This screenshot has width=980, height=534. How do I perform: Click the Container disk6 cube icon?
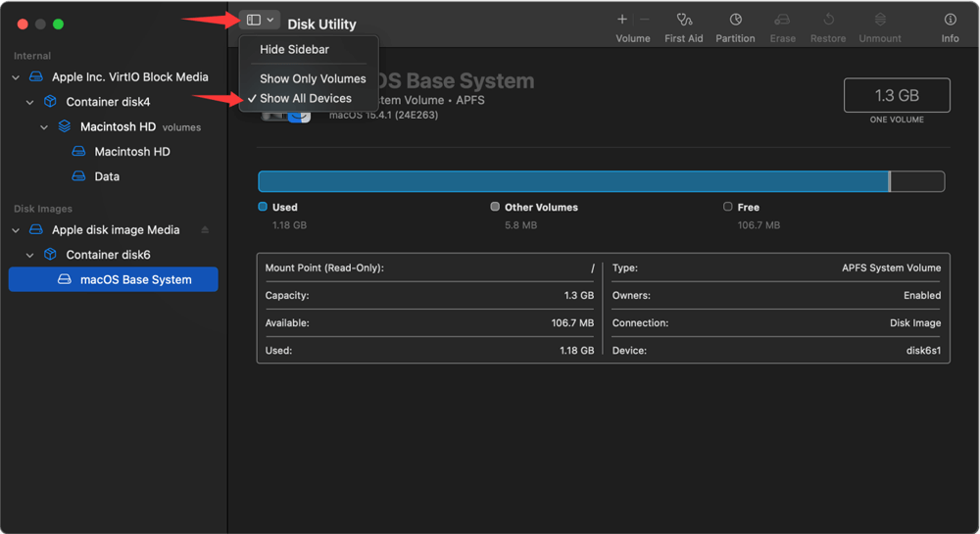51,254
